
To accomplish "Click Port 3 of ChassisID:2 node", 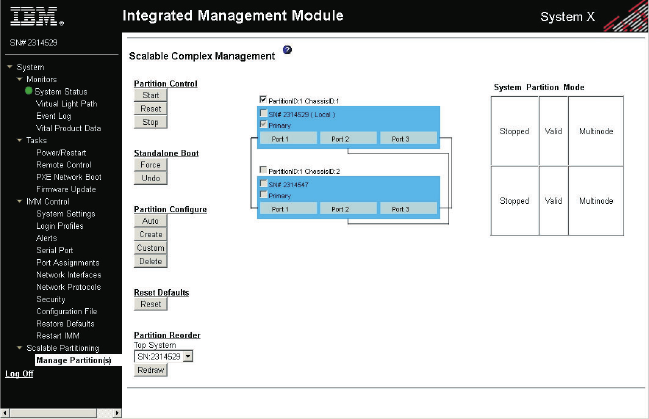I will click(408, 209).
